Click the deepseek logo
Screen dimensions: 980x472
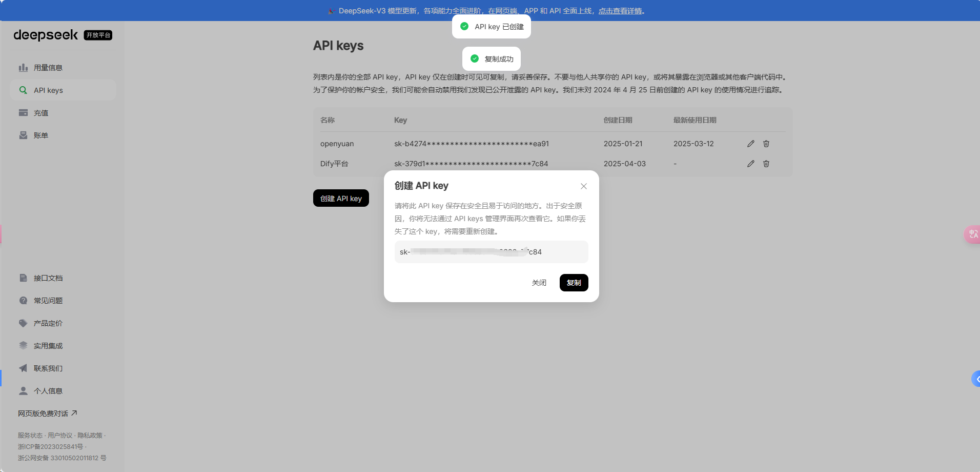46,35
